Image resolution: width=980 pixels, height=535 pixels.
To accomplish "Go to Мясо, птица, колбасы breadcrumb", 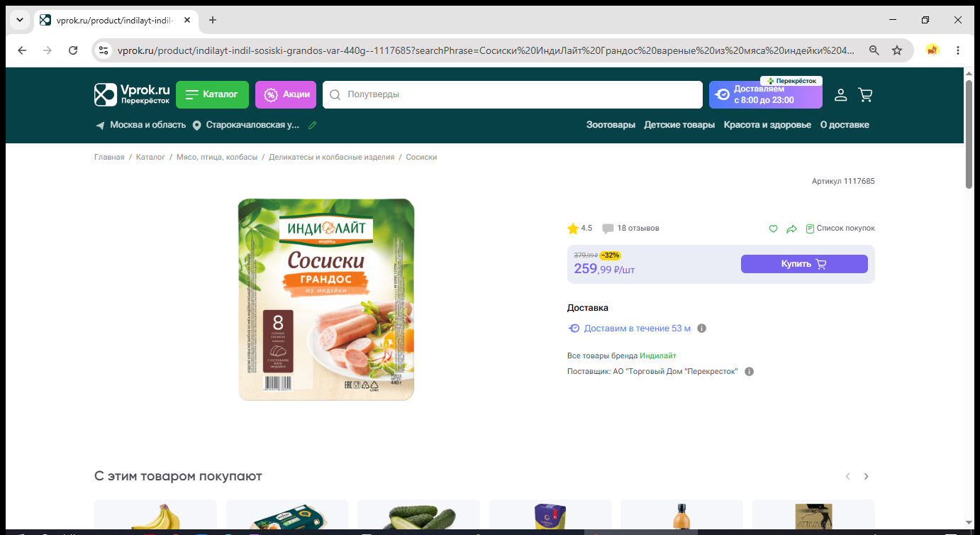I will [217, 157].
